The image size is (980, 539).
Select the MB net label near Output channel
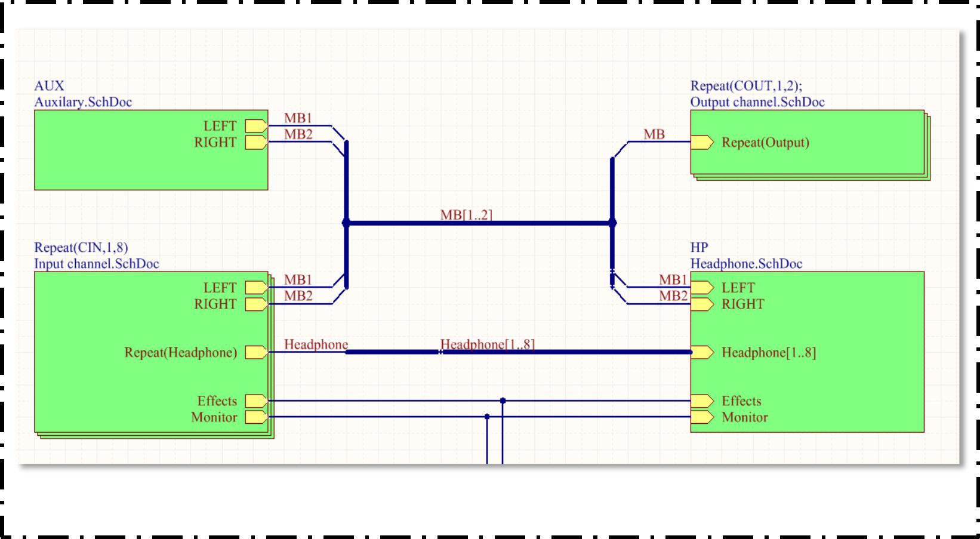[654, 135]
